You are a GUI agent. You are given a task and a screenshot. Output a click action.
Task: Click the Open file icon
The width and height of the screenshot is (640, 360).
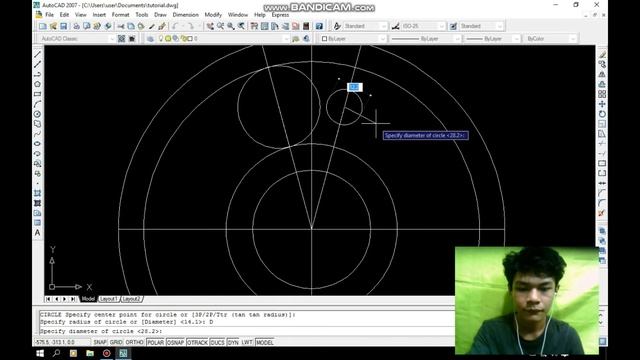tap(53, 26)
